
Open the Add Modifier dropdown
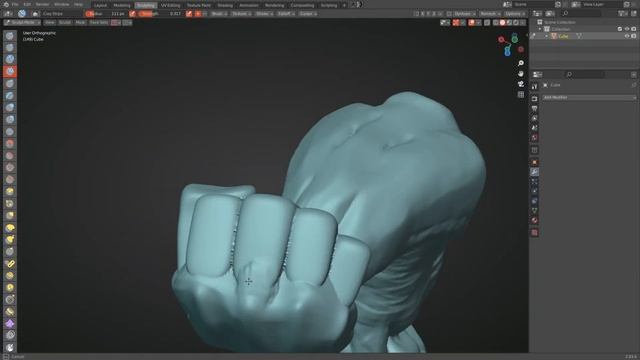click(x=589, y=98)
